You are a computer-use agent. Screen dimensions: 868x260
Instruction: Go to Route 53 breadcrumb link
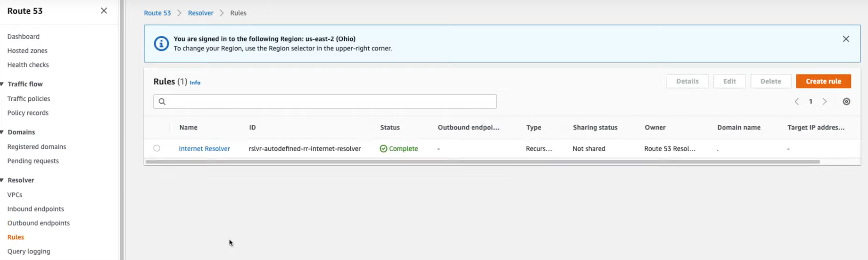pos(157,13)
